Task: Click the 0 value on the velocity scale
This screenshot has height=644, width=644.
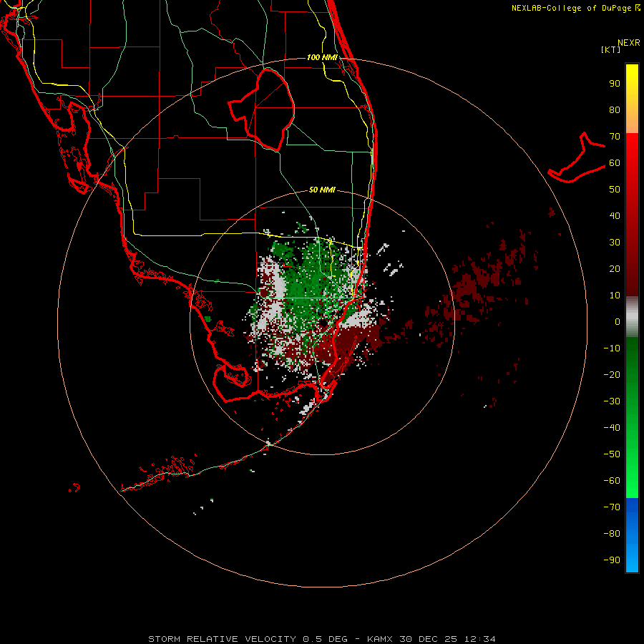Action: [618, 321]
